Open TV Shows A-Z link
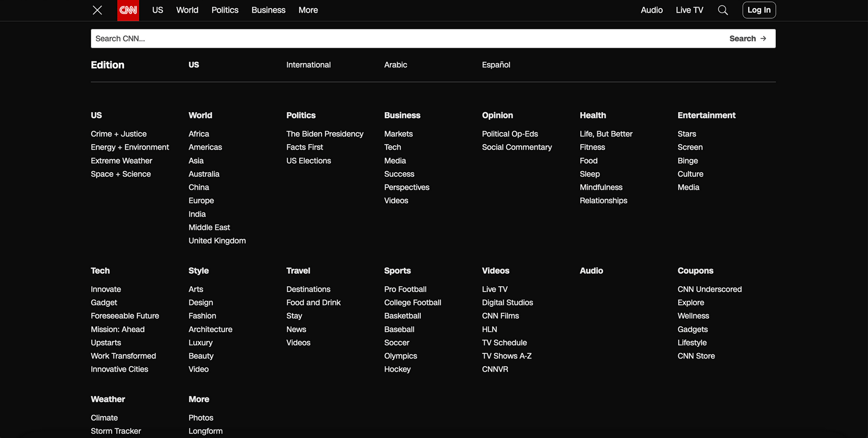Image resolution: width=868 pixels, height=438 pixels. pyautogui.click(x=506, y=356)
